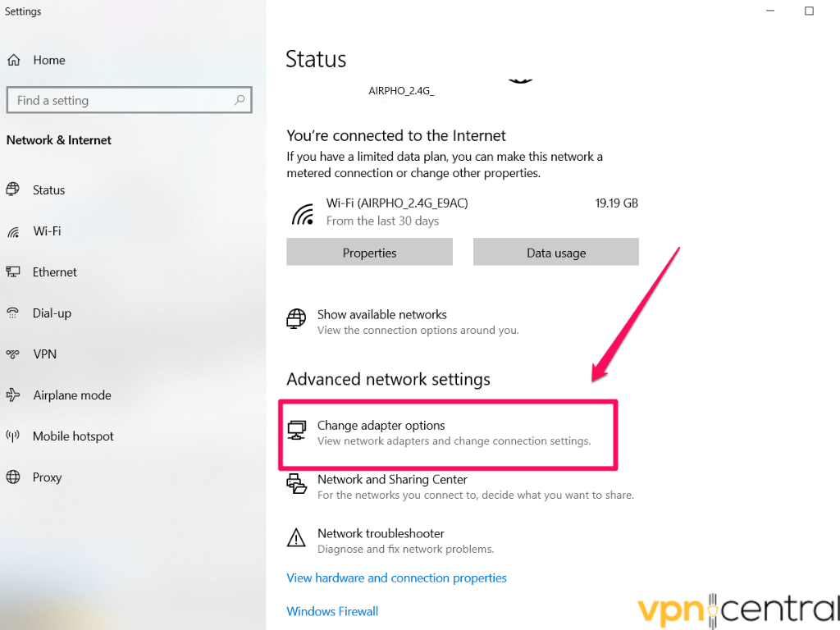Open Wi-Fi Properties button
840x630 pixels.
(369, 253)
